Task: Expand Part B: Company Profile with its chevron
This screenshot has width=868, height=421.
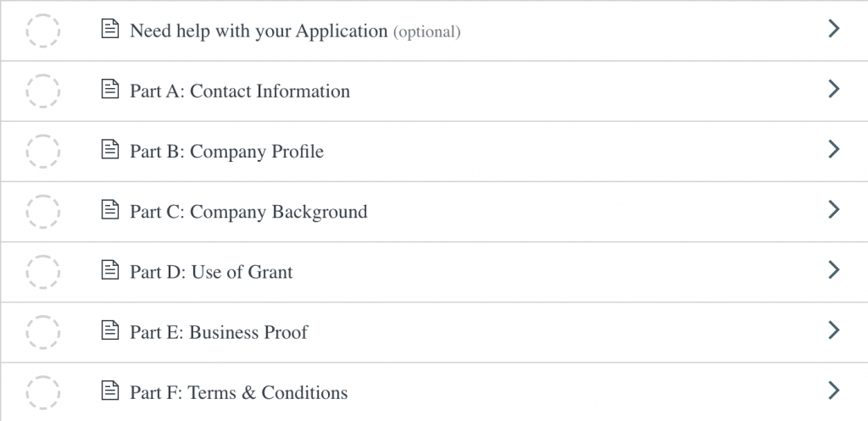Action: pyautogui.click(x=834, y=149)
